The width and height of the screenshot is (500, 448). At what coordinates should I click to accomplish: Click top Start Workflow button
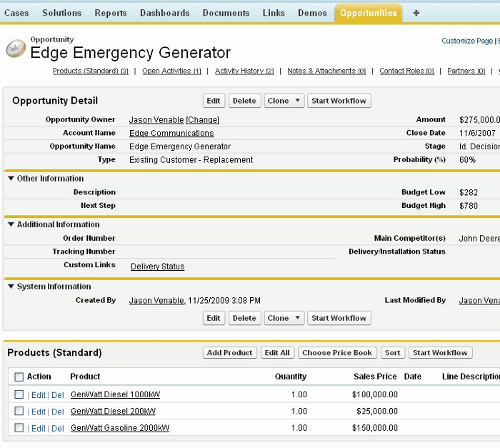pyautogui.click(x=339, y=101)
